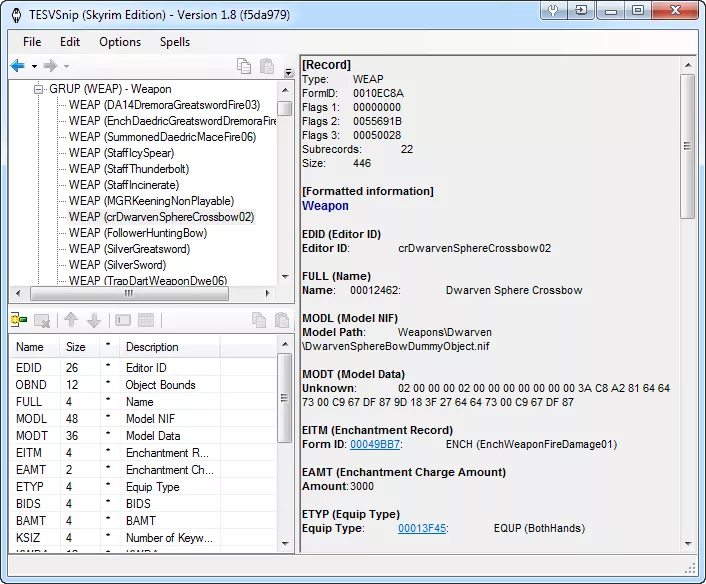Select WEAP (DA14DremoraGreatswordFire03)
The width and height of the screenshot is (706, 584).
(x=164, y=105)
